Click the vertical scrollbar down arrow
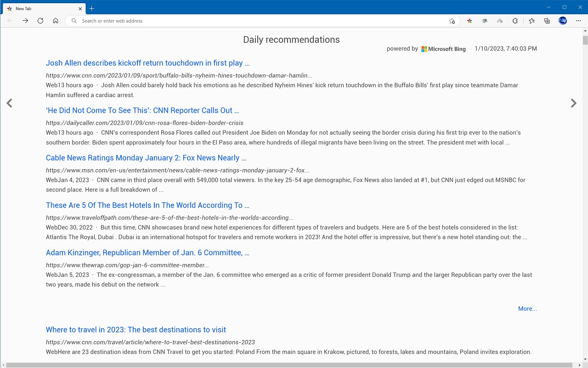 pyautogui.click(x=585, y=359)
